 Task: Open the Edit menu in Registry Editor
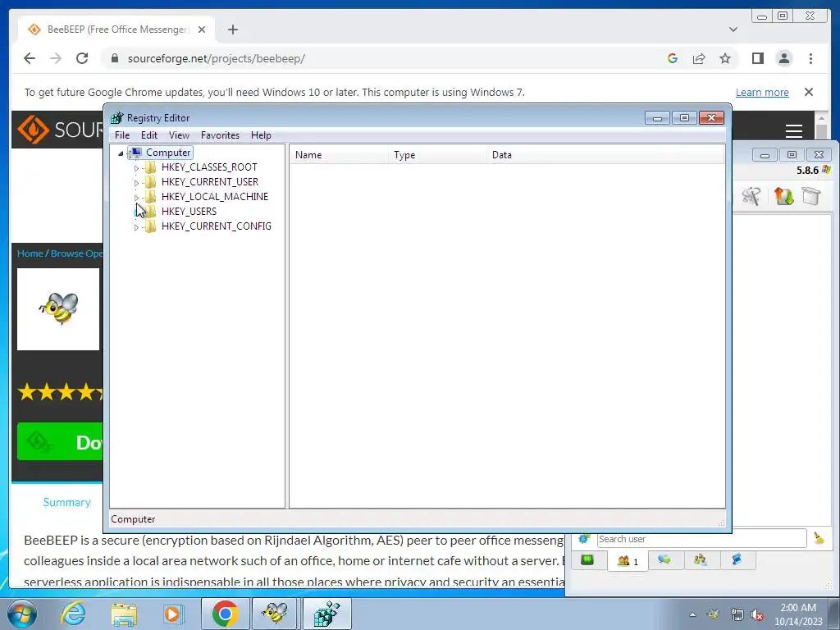click(x=149, y=135)
